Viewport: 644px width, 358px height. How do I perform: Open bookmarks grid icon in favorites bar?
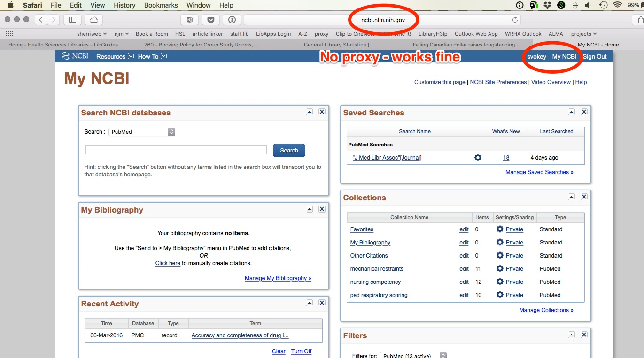(9, 34)
